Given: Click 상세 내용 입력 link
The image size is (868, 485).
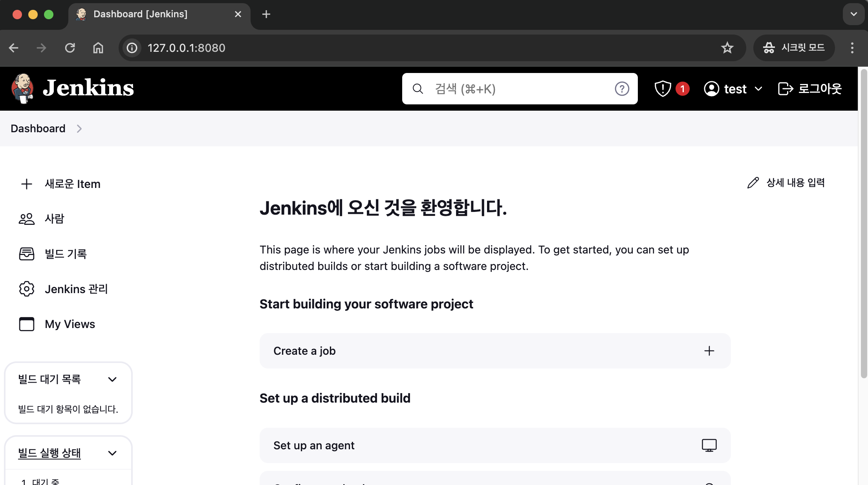Looking at the screenshot, I should tap(795, 183).
